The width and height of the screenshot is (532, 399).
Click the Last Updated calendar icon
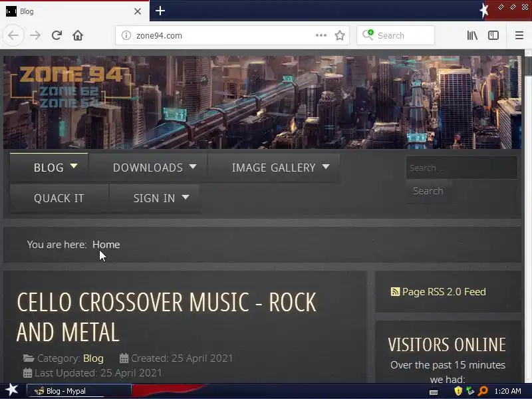tap(27, 373)
